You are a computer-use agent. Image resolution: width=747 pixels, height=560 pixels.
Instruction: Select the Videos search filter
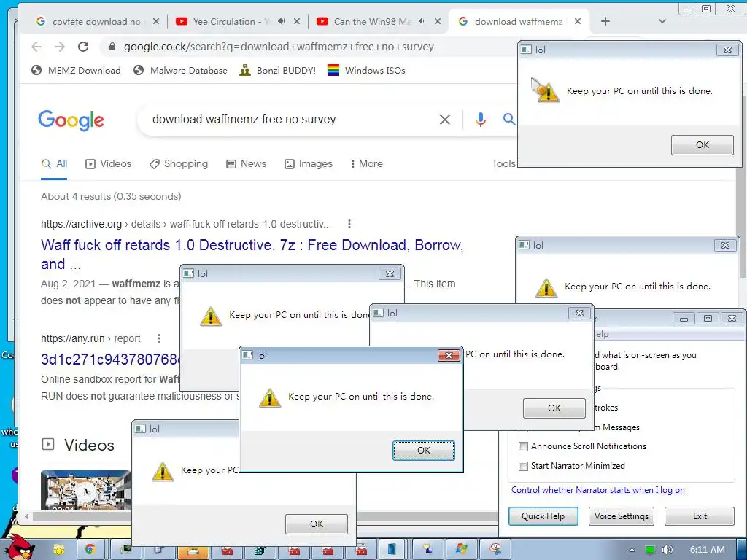[108, 164]
